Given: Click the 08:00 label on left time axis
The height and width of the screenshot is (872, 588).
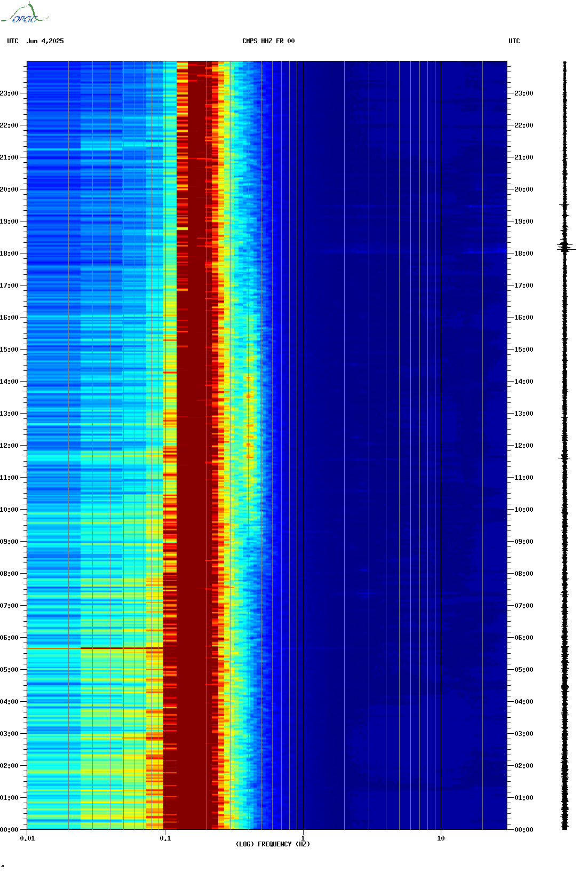Looking at the screenshot, I should [10, 574].
